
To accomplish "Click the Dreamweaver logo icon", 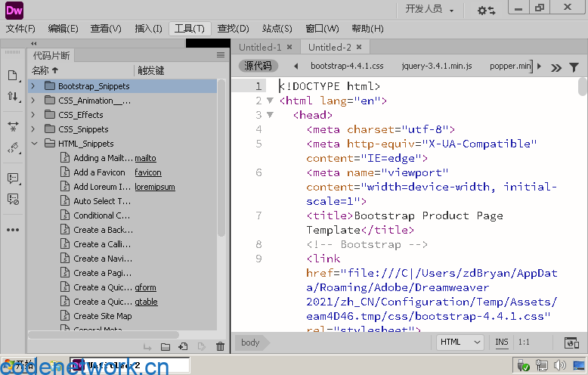I will click(x=14, y=10).
